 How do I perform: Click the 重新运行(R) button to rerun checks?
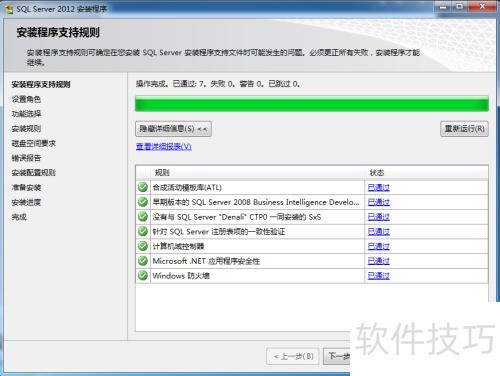(464, 129)
